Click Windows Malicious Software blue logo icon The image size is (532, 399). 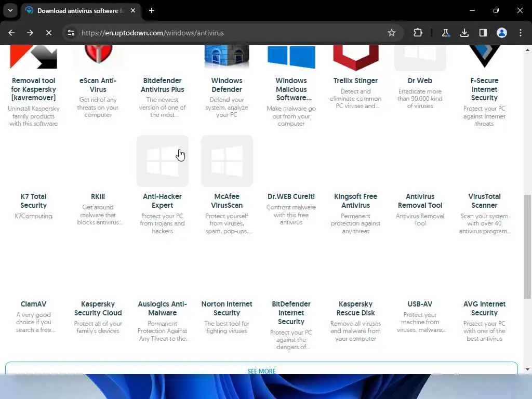click(291, 57)
